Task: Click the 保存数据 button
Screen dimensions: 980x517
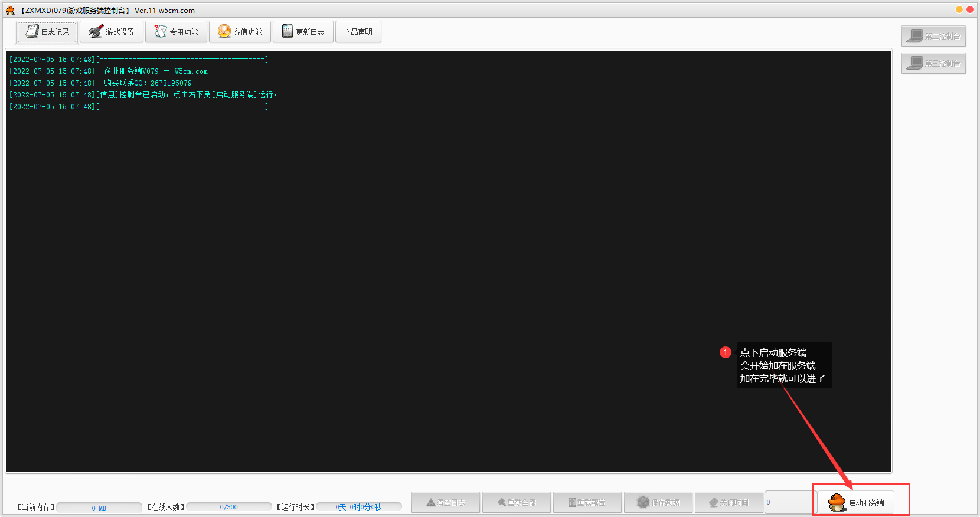Action: 658,502
